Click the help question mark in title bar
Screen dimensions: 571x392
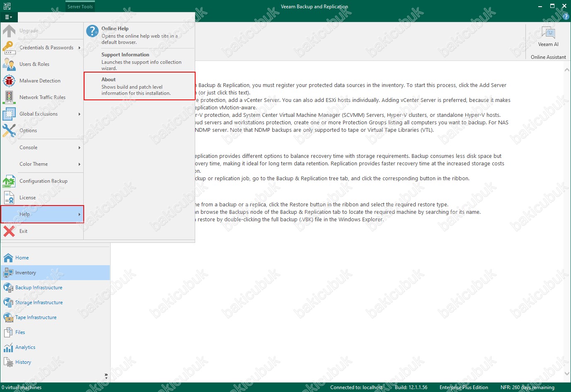(566, 17)
